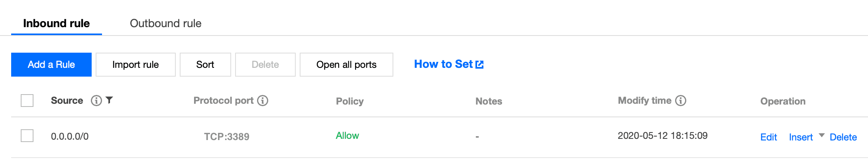
Task: Open the Outbound rule tab
Action: 165,23
